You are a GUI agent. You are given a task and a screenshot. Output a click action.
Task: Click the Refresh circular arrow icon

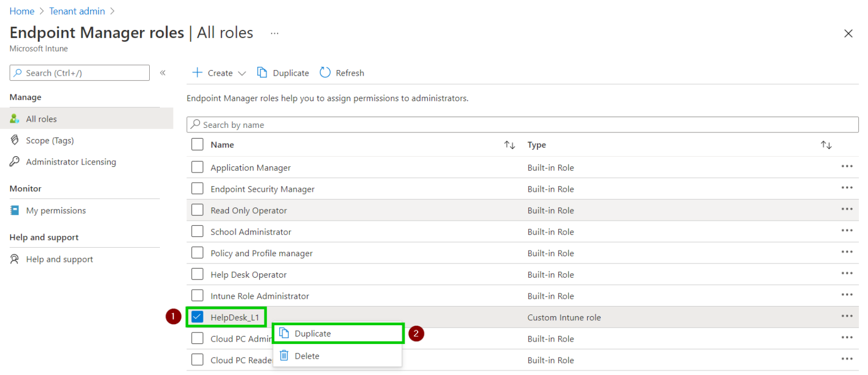coord(325,72)
